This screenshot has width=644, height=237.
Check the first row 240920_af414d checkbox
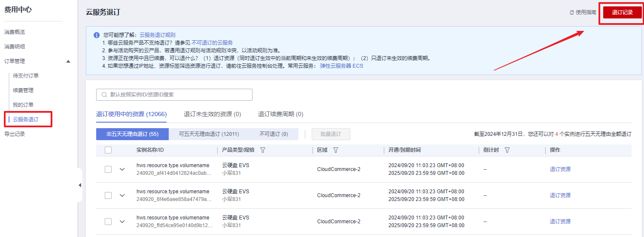(x=108, y=169)
